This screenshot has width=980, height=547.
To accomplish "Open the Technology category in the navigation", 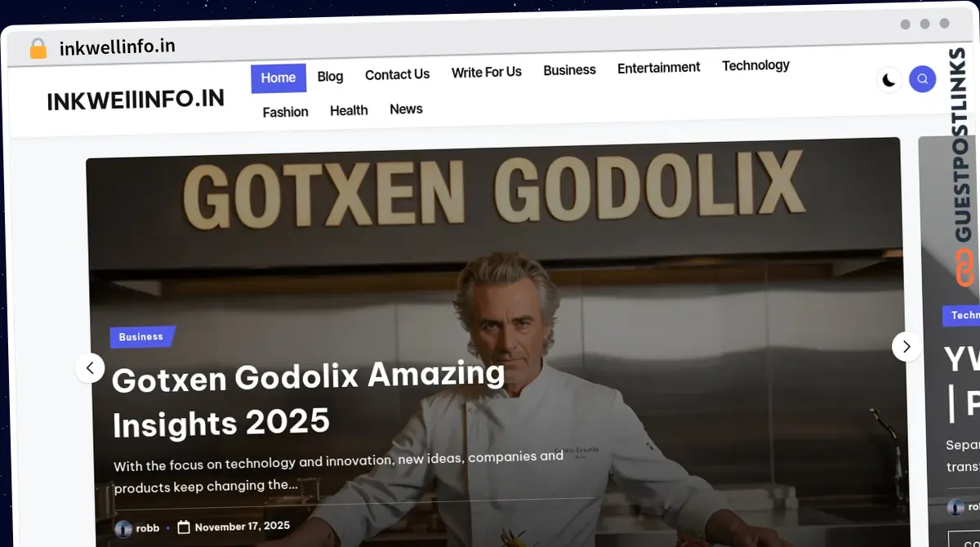I will (755, 65).
